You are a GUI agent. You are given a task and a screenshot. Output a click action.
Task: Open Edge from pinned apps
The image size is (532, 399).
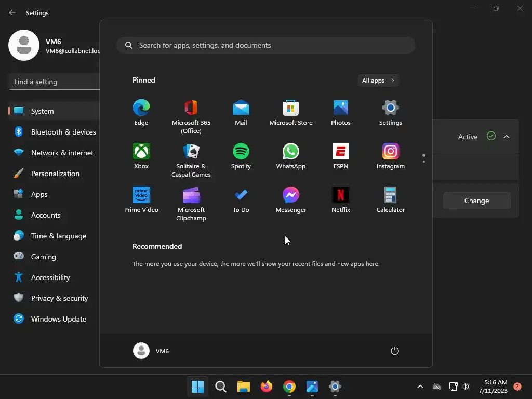click(141, 113)
